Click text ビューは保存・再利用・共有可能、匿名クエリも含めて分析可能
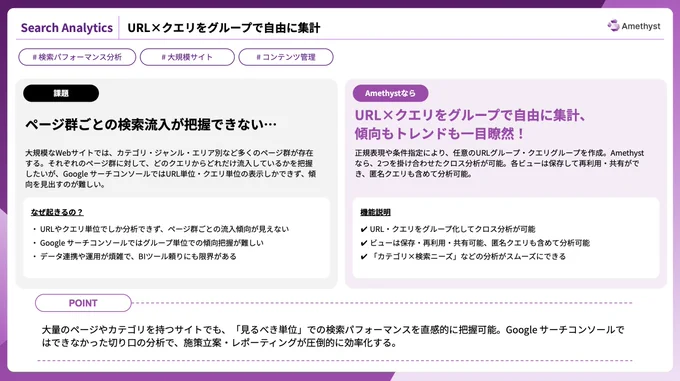680x381 pixels. [480, 243]
